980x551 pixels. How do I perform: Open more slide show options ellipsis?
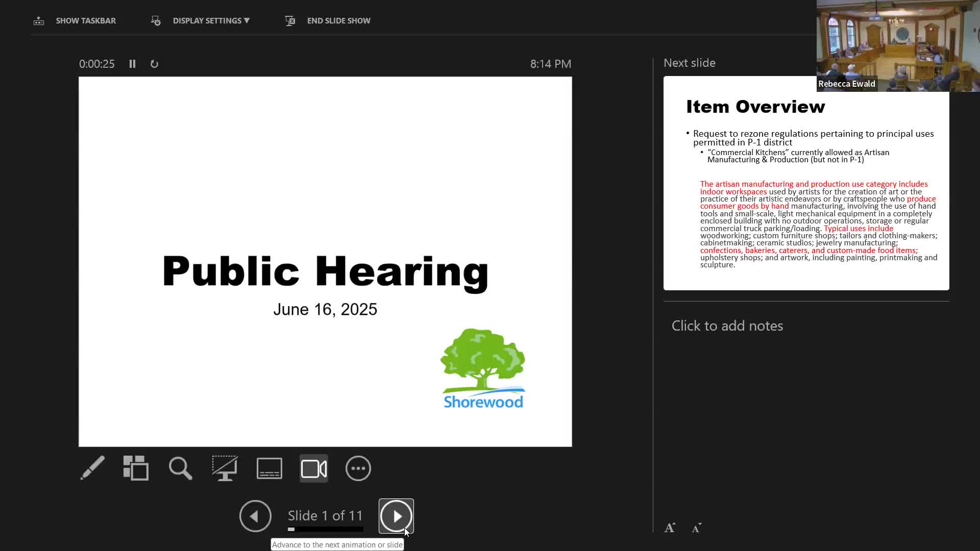point(358,468)
